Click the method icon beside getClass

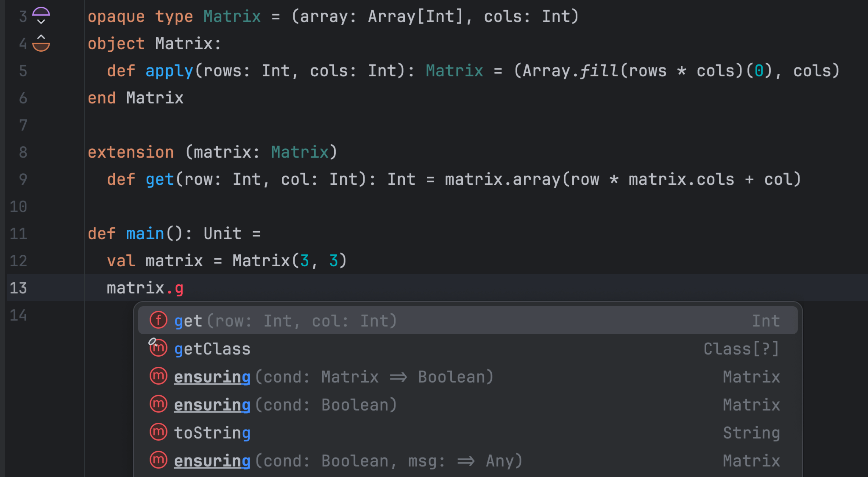[x=158, y=348]
